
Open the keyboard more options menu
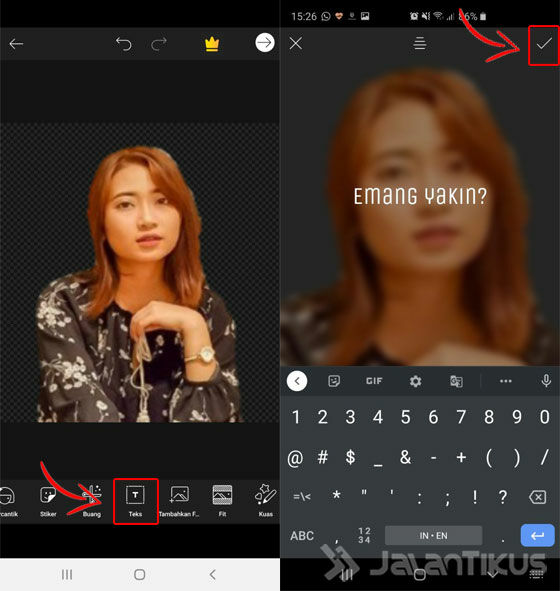(x=506, y=381)
